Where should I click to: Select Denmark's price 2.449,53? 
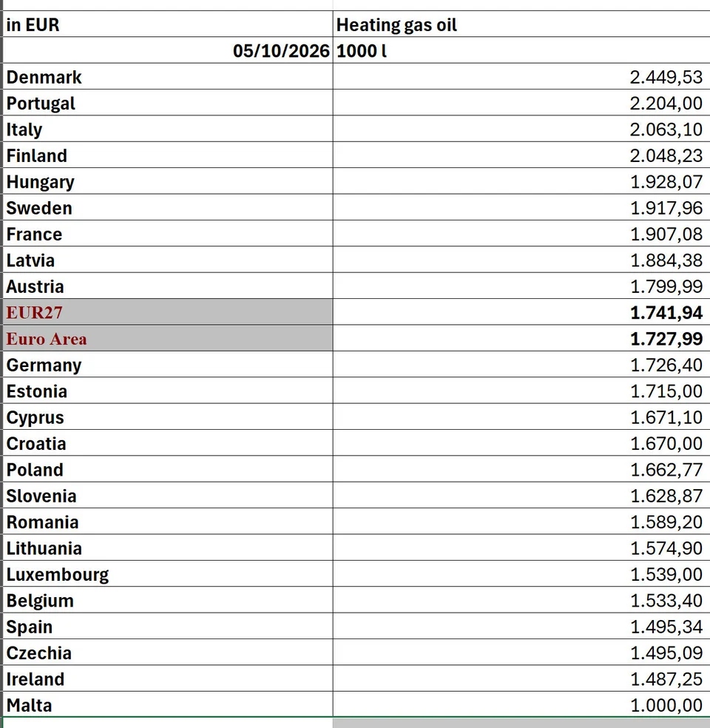click(521, 77)
